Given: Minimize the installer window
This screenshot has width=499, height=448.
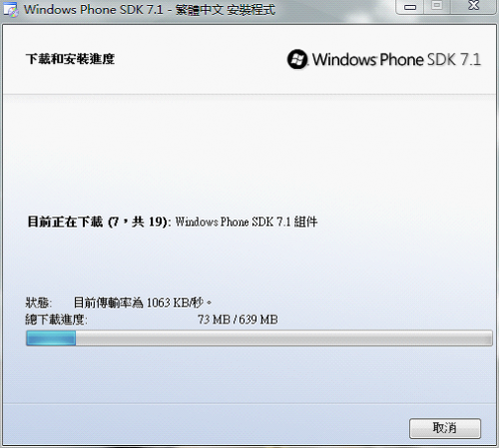Looking at the screenshot, I should point(410,7).
